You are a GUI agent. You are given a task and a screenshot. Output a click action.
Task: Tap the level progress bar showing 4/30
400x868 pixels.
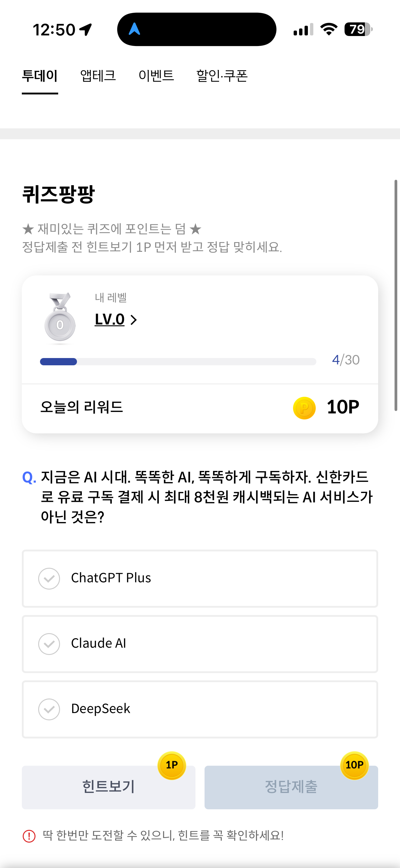[178, 362]
